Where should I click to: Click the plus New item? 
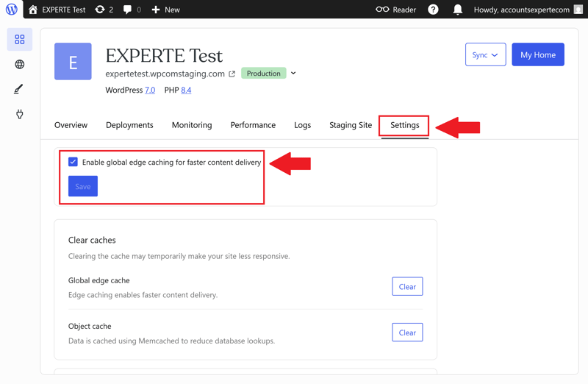pos(165,10)
